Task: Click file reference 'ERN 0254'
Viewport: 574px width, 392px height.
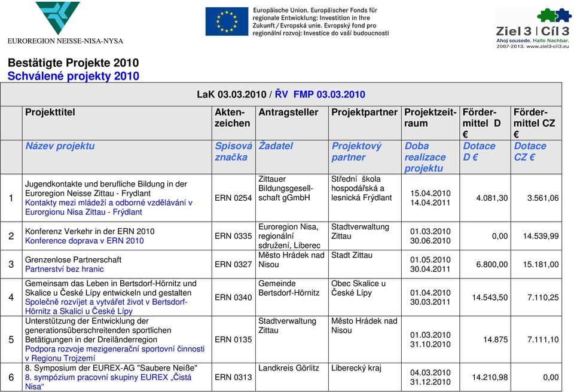Action: point(233,198)
